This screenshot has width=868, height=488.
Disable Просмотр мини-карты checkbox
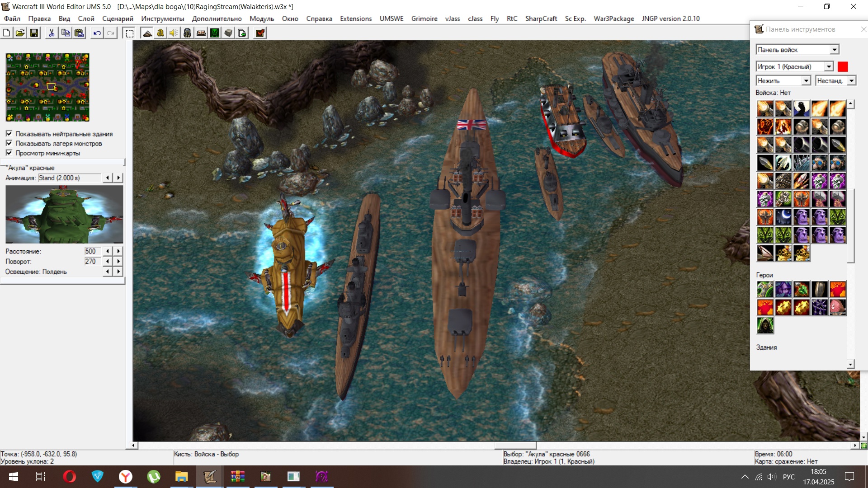(x=9, y=153)
